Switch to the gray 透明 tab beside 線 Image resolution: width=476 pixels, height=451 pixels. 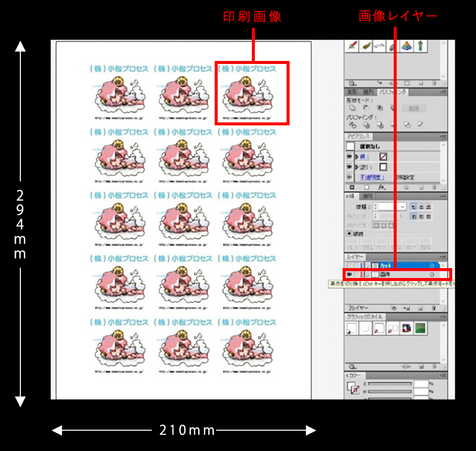367,196
